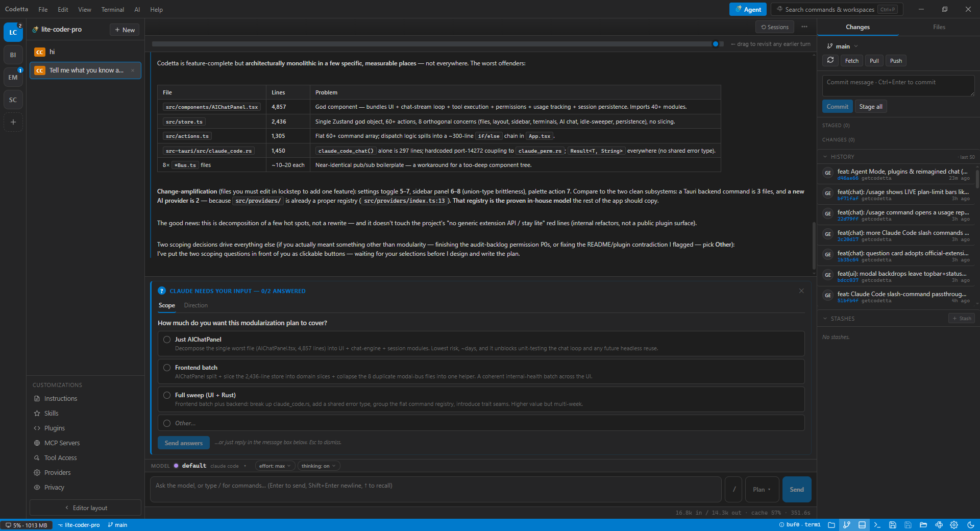This screenshot has width=980, height=531.
Task: Click the Push button
Action: (x=896, y=61)
